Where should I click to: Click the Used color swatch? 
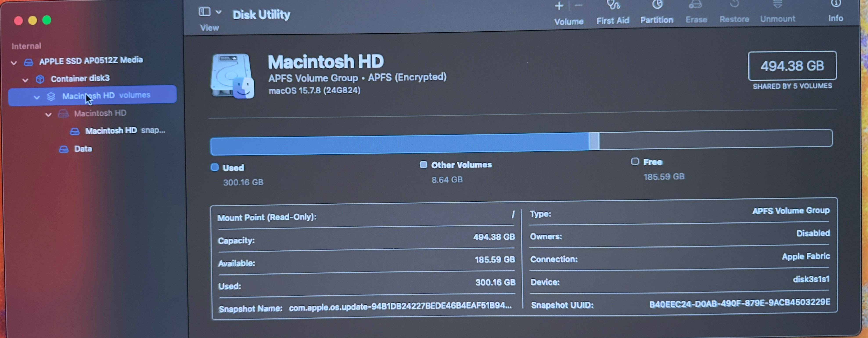[215, 167]
